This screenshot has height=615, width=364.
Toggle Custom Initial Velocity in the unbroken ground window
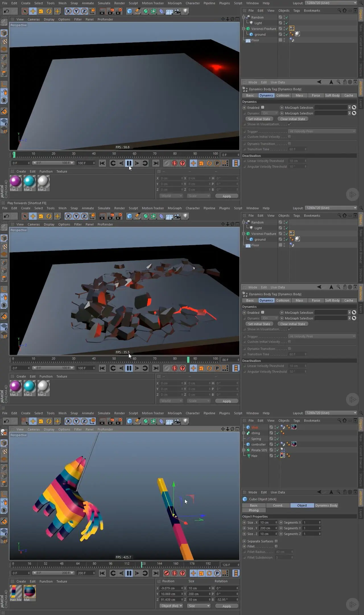(289, 137)
